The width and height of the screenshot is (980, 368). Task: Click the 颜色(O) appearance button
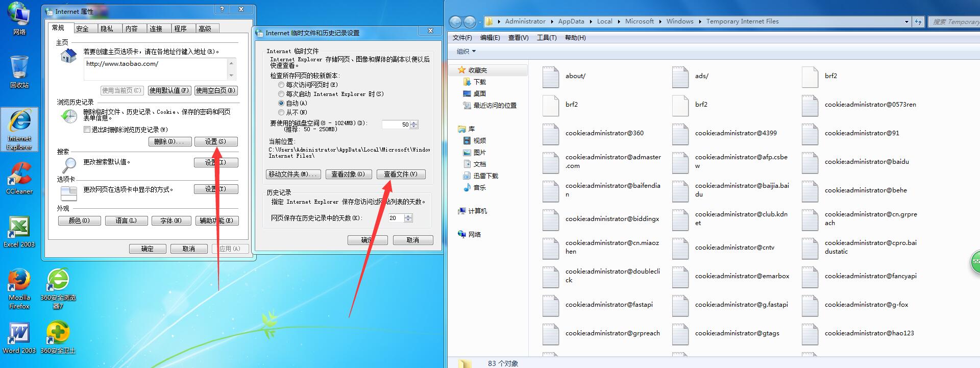click(x=79, y=220)
